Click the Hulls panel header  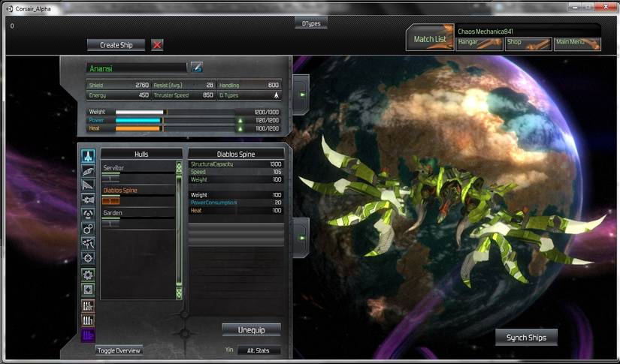141,154
